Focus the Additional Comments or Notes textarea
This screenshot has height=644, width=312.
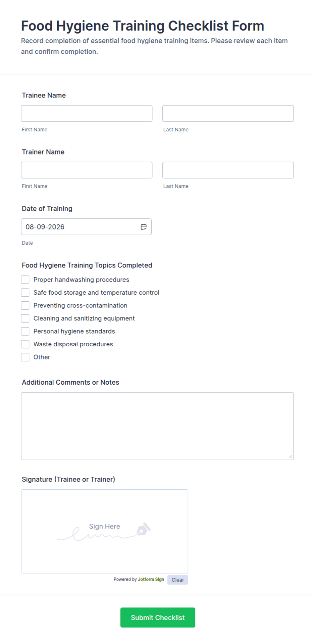(x=157, y=426)
